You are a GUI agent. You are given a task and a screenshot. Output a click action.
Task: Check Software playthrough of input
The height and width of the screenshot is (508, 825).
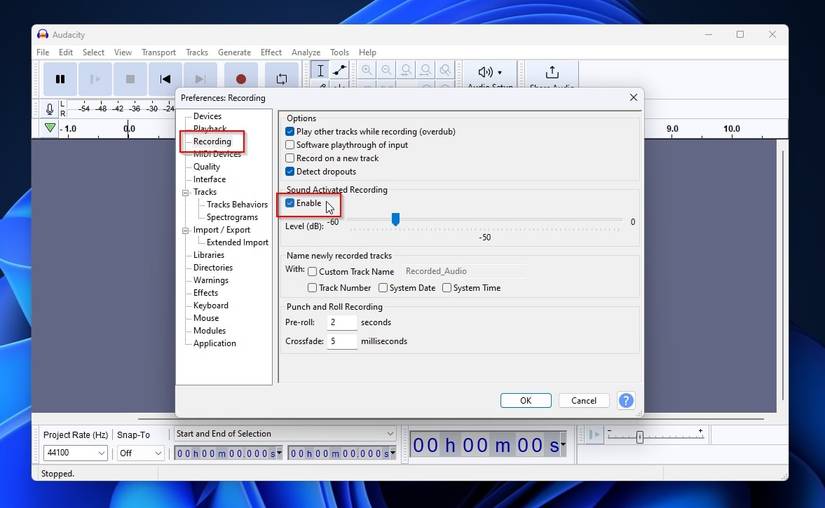(x=289, y=145)
